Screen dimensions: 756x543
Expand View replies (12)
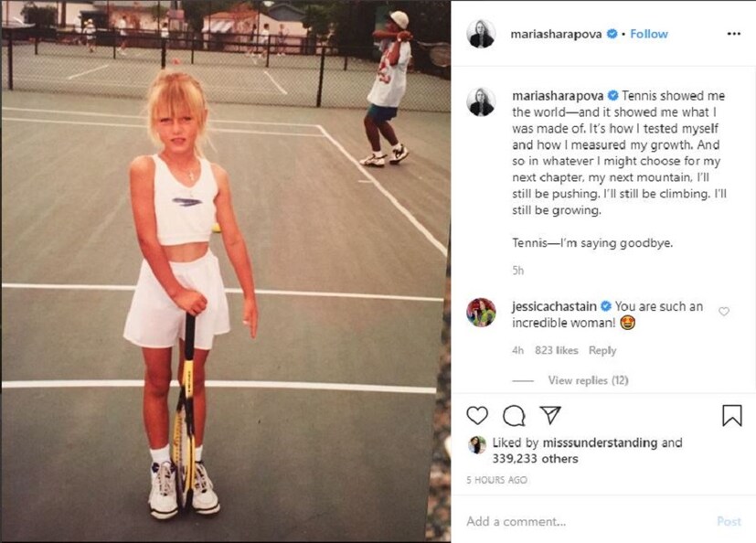[588, 380]
